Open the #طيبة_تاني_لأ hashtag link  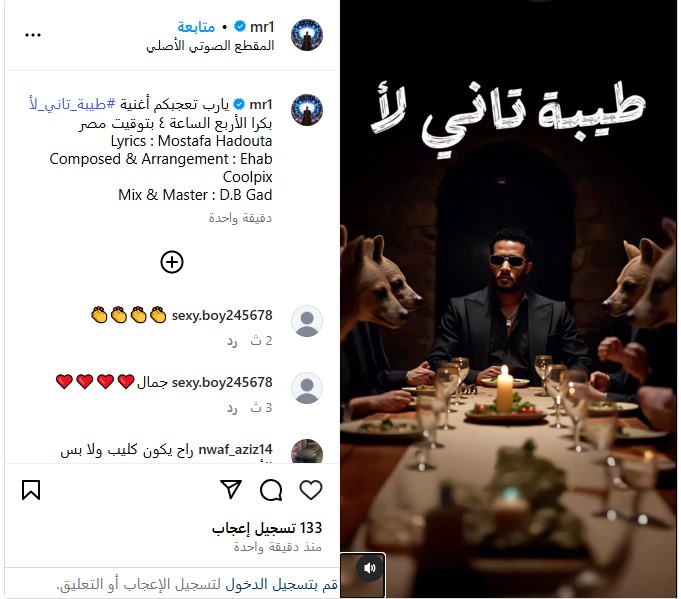(x=72, y=104)
